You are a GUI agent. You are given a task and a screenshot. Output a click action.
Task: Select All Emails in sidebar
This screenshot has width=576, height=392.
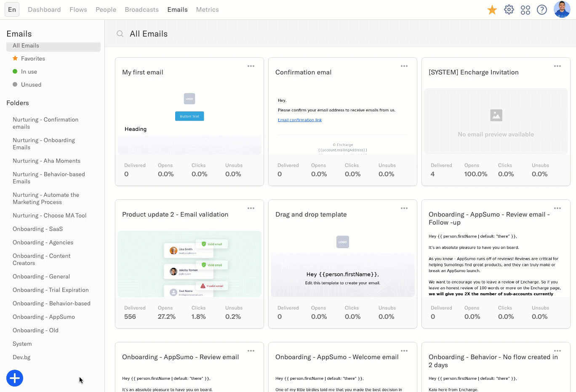point(53,46)
